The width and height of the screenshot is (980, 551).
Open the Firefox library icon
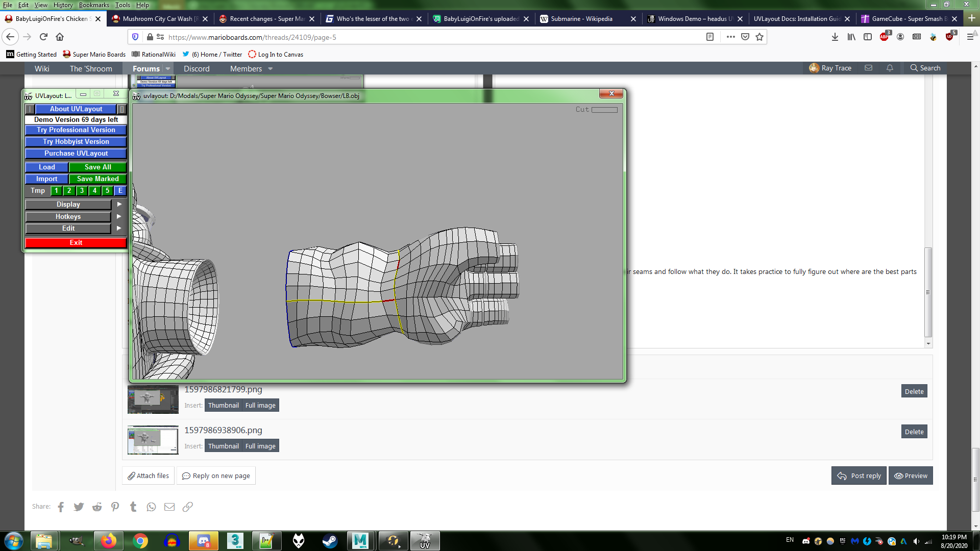[x=851, y=37]
